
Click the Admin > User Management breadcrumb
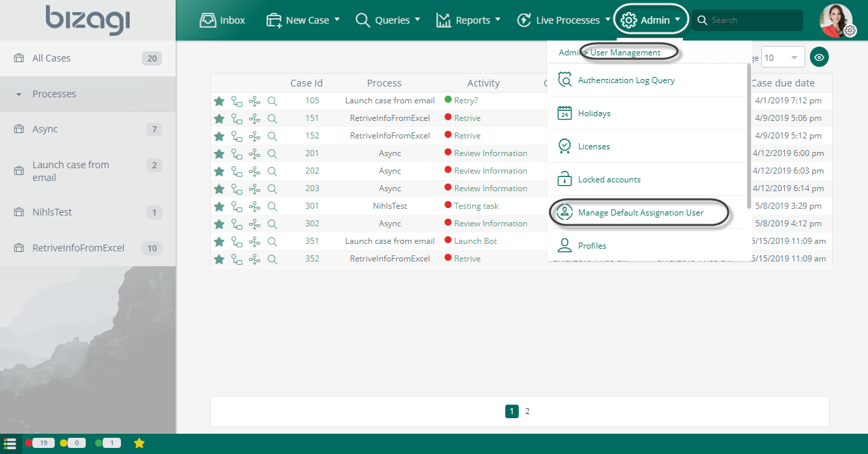point(610,53)
